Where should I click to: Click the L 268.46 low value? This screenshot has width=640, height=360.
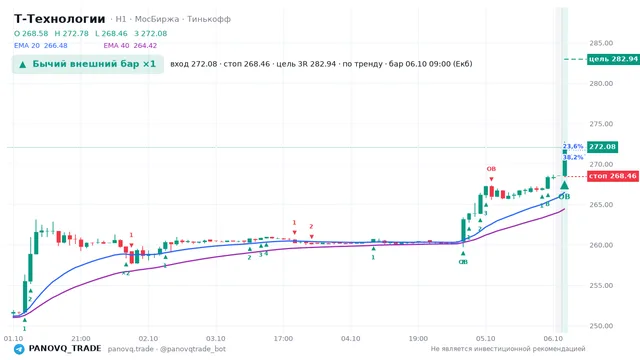pos(111,33)
